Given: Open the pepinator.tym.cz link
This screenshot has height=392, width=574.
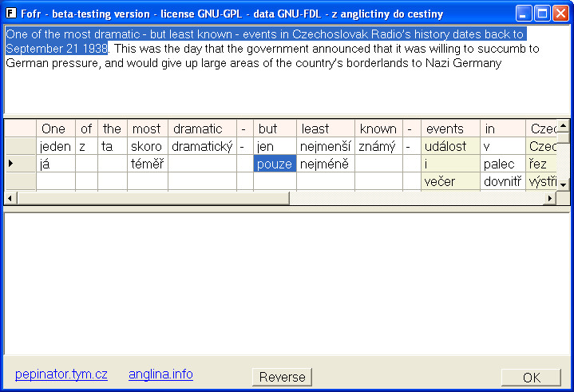Looking at the screenshot, I should (x=61, y=374).
